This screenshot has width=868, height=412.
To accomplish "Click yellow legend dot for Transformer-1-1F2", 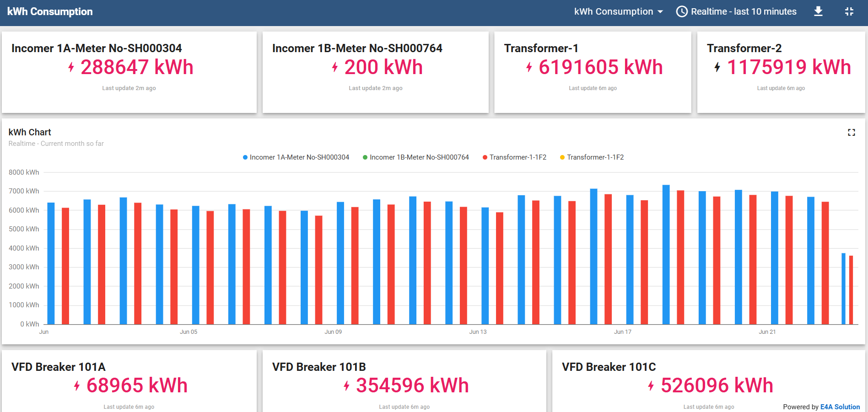I will (562, 157).
